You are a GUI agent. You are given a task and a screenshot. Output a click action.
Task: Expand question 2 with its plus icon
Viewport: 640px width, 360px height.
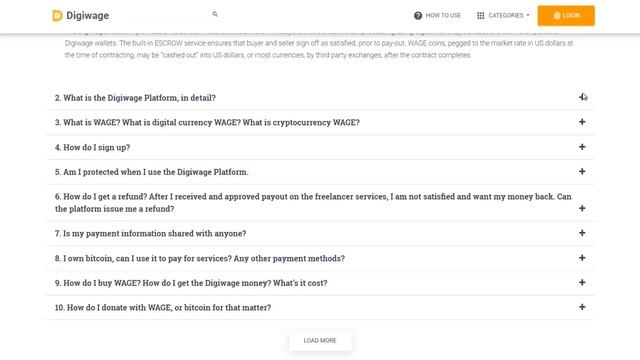(582, 97)
